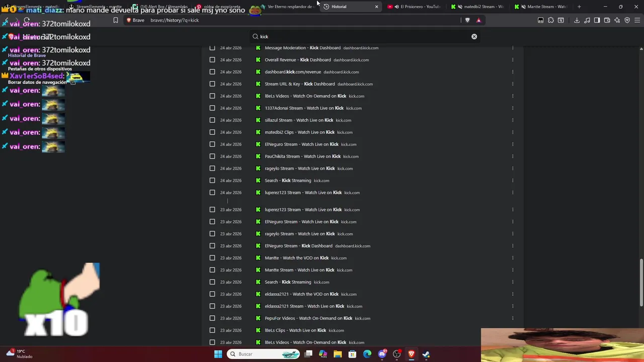Close the Historial tab
The width and height of the screenshot is (644, 362).
(376, 7)
